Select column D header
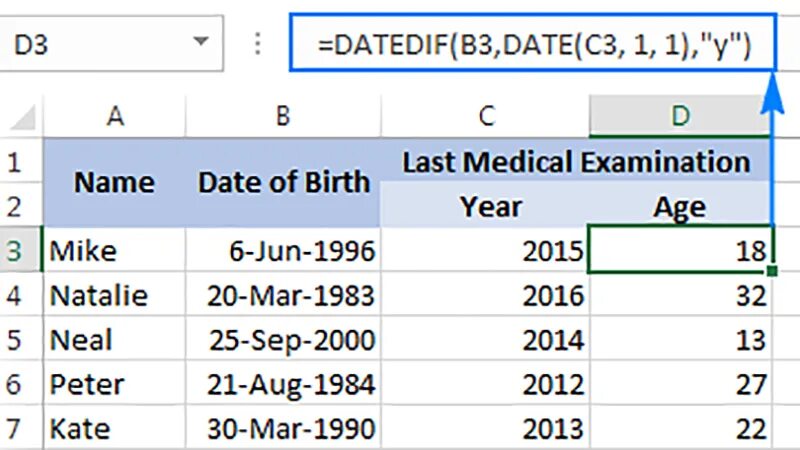The image size is (800, 450). [680, 117]
